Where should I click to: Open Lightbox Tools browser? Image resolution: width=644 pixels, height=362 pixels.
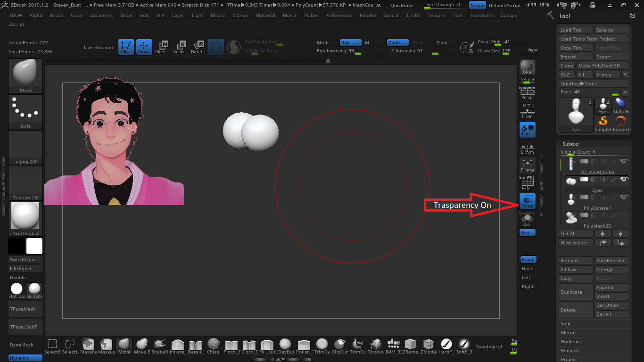tap(594, 83)
